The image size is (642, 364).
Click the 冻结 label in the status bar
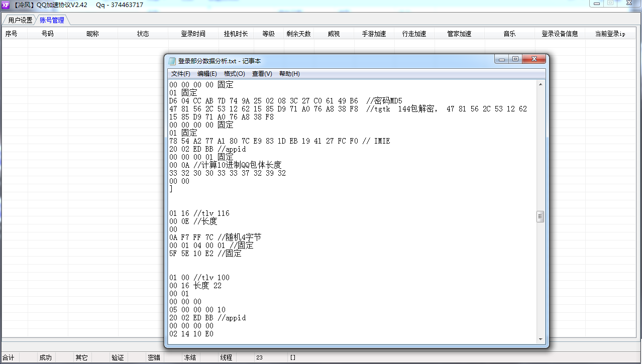[189, 357]
